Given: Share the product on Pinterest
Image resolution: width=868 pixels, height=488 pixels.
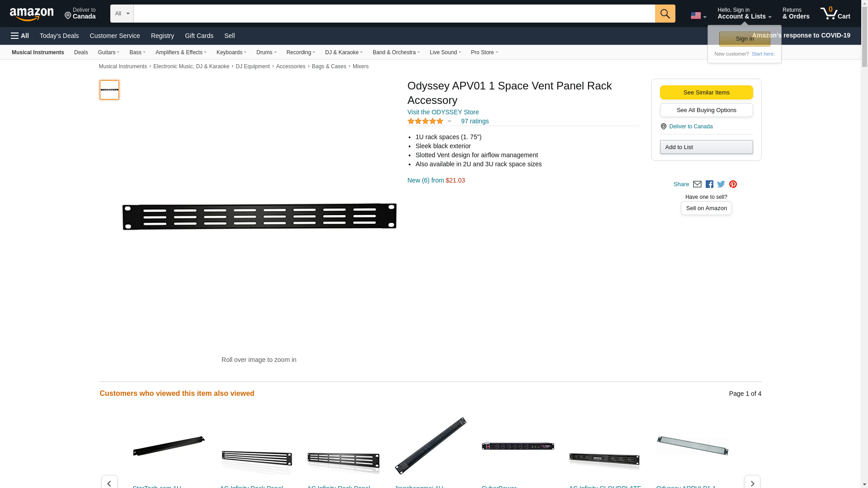Looking at the screenshot, I should pyautogui.click(x=733, y=184).
